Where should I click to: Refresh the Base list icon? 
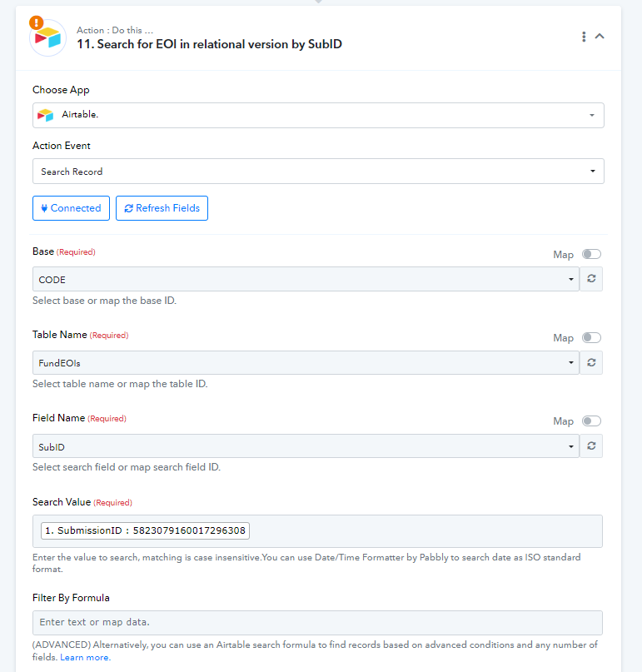pyautogui.click(x=591, y=279)
